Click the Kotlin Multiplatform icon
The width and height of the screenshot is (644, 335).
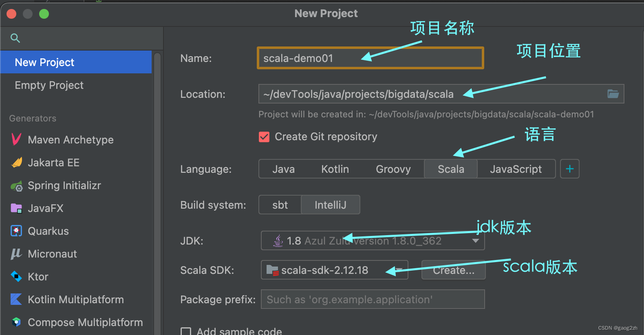tap(16, 300)
